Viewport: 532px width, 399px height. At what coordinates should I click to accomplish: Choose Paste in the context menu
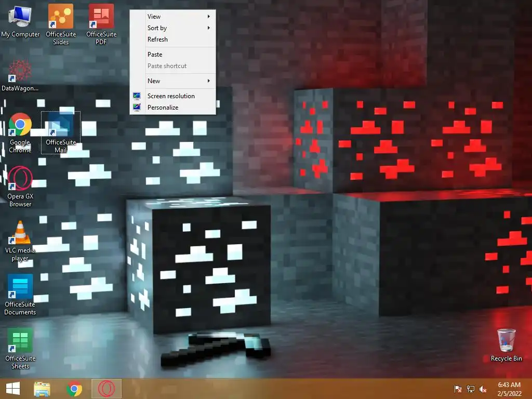coord(172,54)
